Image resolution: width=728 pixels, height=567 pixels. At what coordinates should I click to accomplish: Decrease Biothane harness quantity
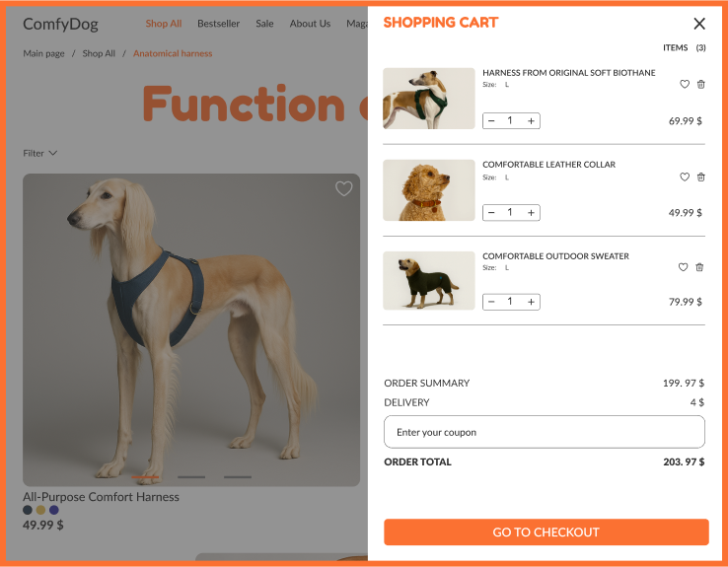click(x=491, y=121)
